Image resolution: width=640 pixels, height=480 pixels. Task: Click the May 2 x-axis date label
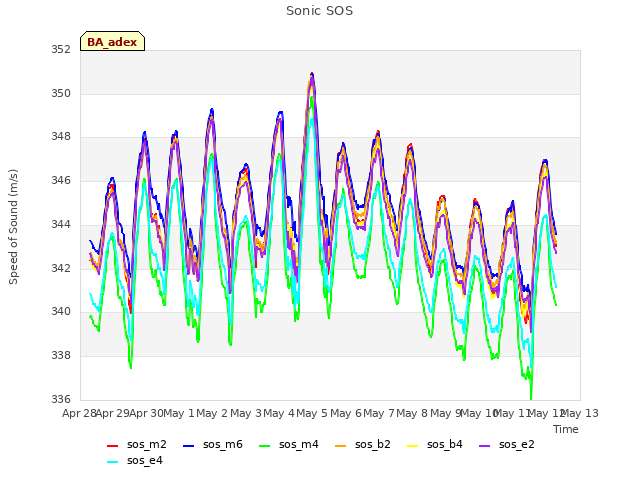tap(212, 413)
